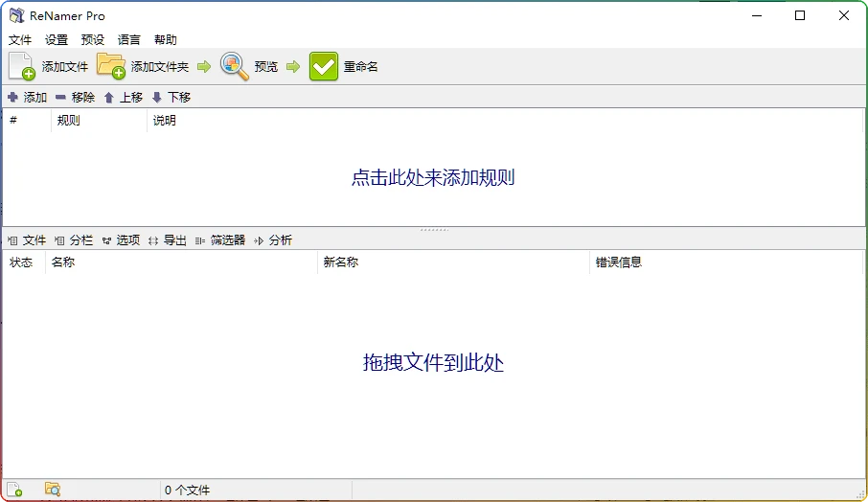Click the 添加文件 (Add Files) icon
This screenshot has height=502, width=868.
(x=22, y=66)
